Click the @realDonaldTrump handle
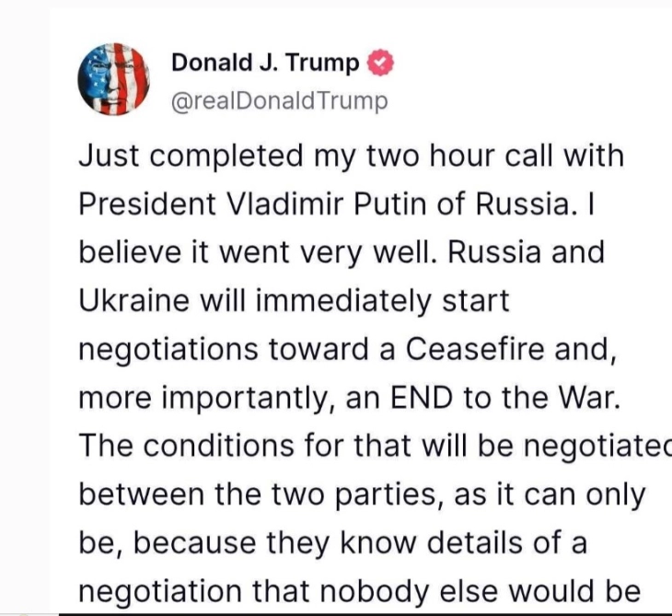 click(x=280, y=100)
